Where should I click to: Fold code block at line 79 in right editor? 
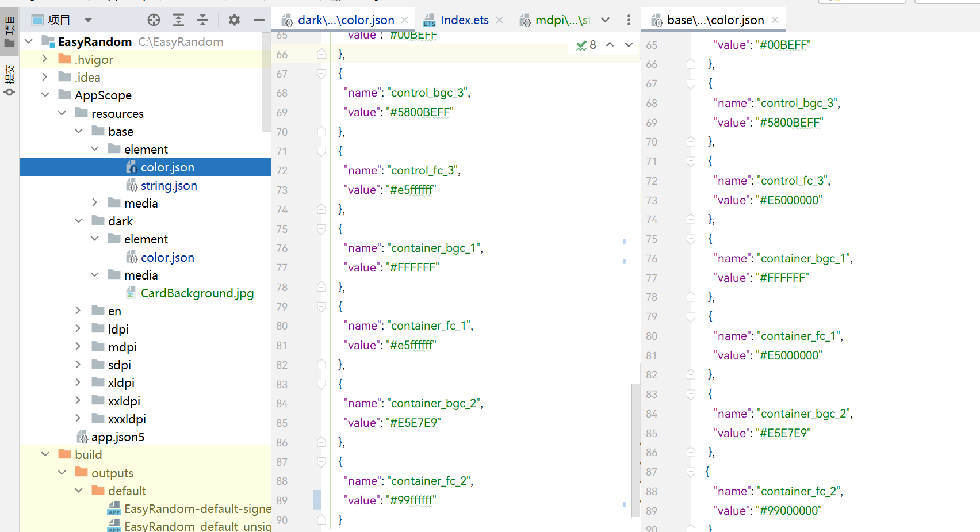691,317
